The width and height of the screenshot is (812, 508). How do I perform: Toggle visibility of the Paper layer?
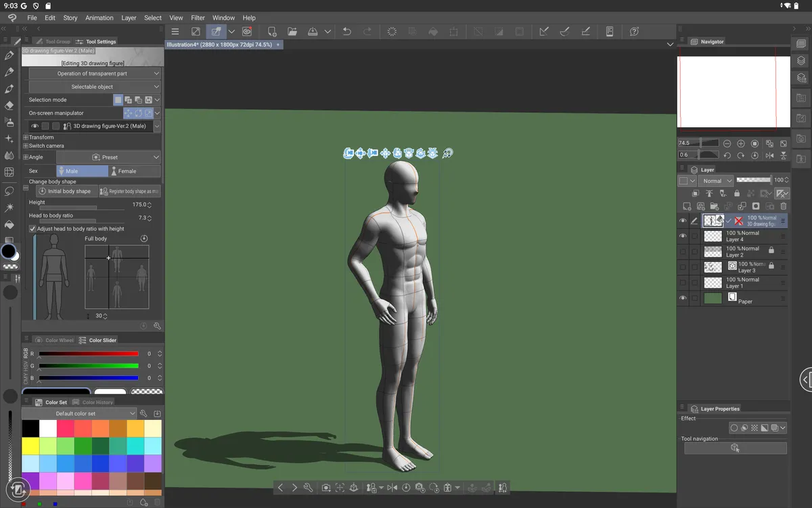[x=683, y=297]
